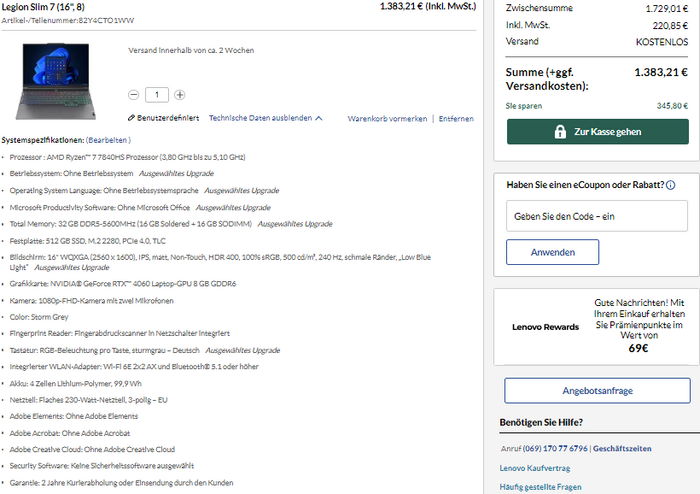Click the Sie sparen 345,80 € amount
The height and width of the screenshot is (494, 700).
(672, 106)
